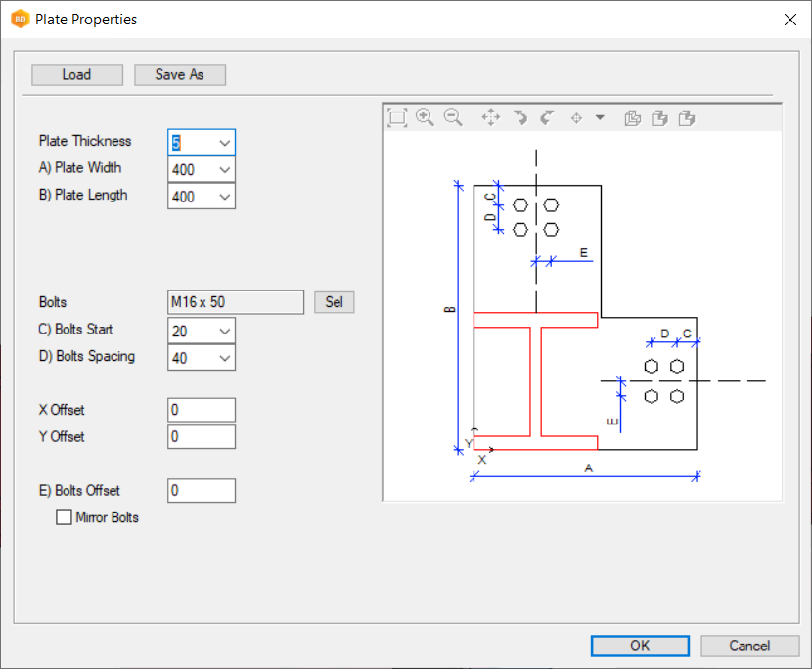Viewport: 812px width, 669px height.
Task: Enable the Mirror Bolts checkbox
Action: pyautogui.click(x=65, y=517)
